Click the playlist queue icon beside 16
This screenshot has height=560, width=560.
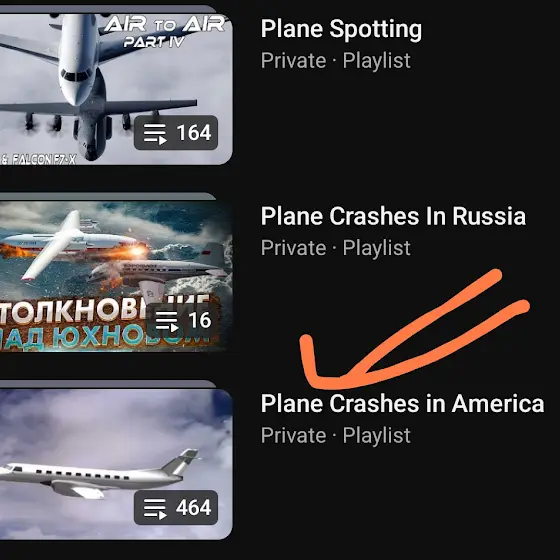point(167,321)
